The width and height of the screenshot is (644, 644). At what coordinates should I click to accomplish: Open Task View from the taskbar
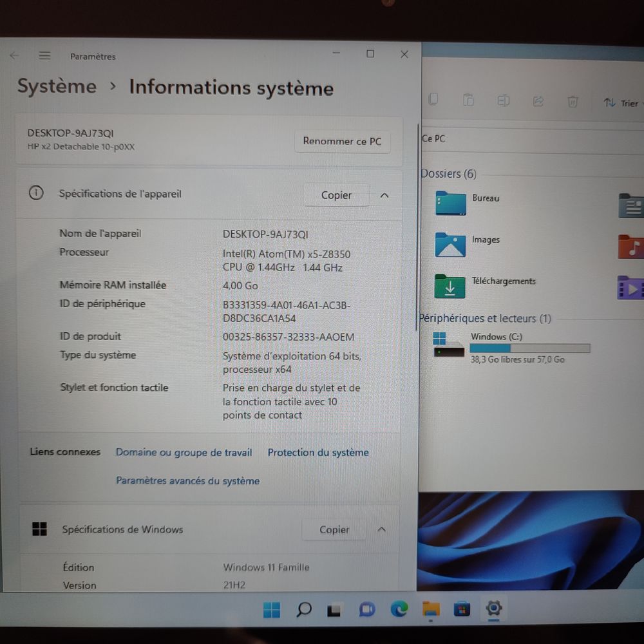[x=334, y=610]
